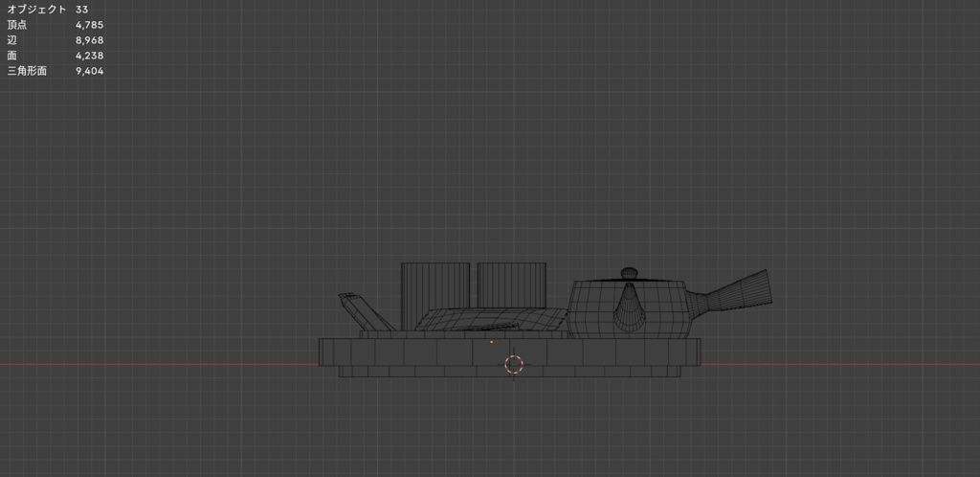This screenshot has height=477, width=980.
Task: Click the オブジェクト 33 statistics line
Action: click(x=48, y=10)
